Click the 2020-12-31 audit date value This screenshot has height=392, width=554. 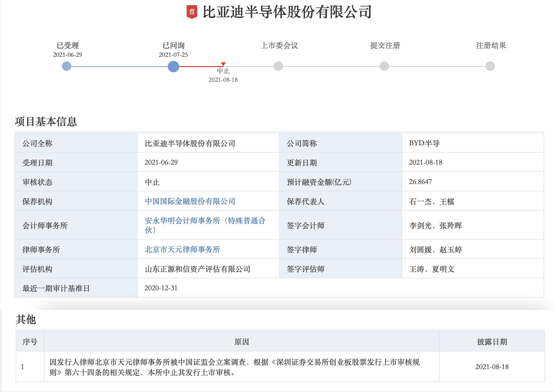point(161,288)
